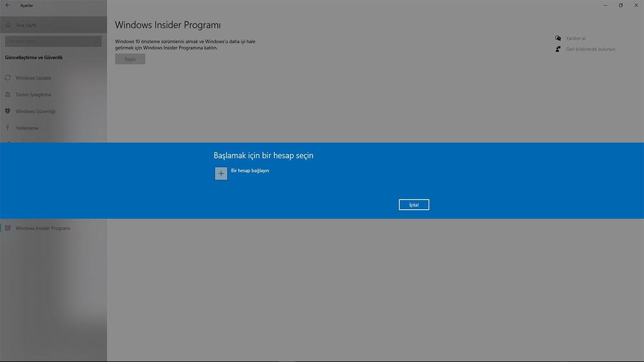Open Windows Güvenliği settings
This screenshot has height=362, width=644.
[35, 111]
